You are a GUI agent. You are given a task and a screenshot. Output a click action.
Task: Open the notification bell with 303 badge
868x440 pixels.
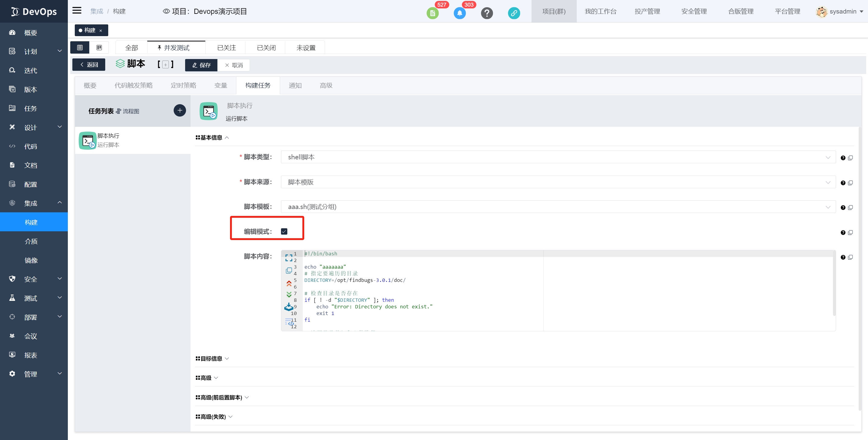459,13
